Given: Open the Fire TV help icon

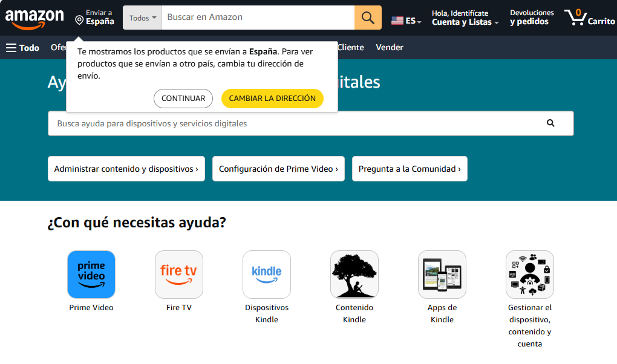Looking at the screenshot, I should coord(179,275).
